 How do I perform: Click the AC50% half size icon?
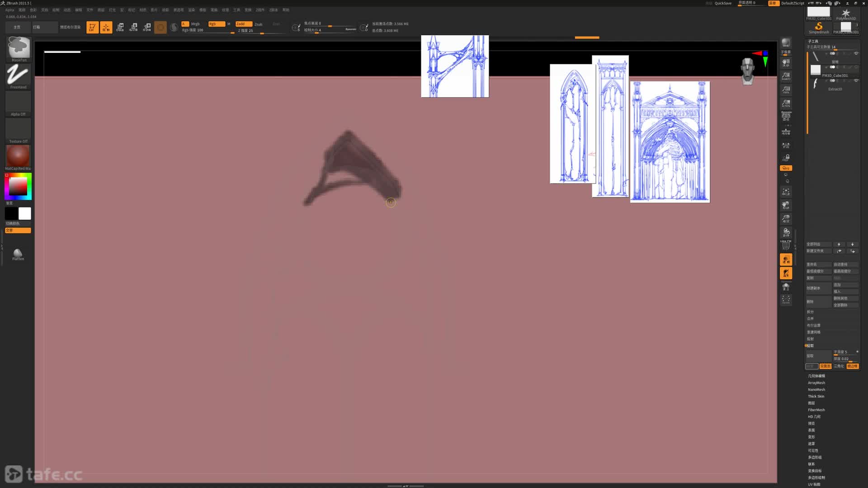coord(786,103)
